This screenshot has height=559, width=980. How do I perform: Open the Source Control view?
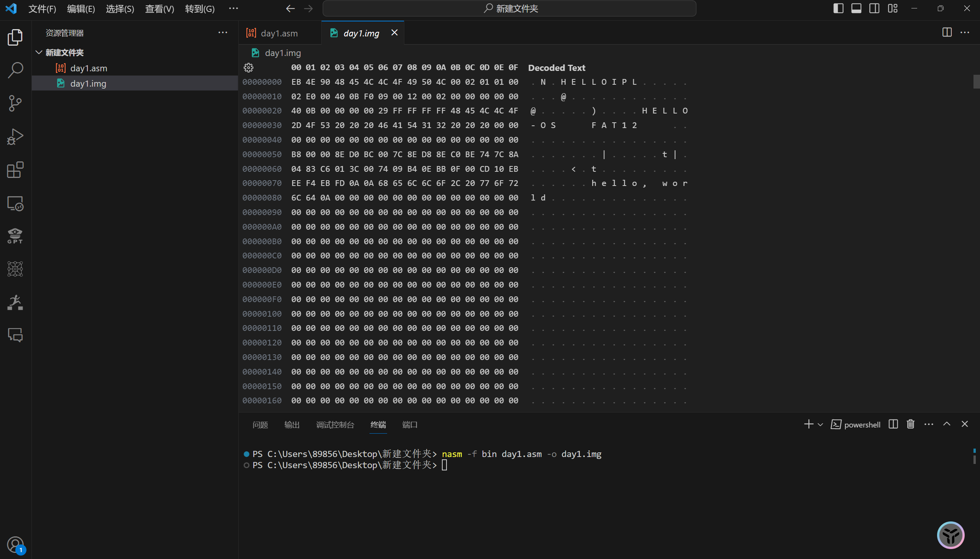click(x=15, y=104)
